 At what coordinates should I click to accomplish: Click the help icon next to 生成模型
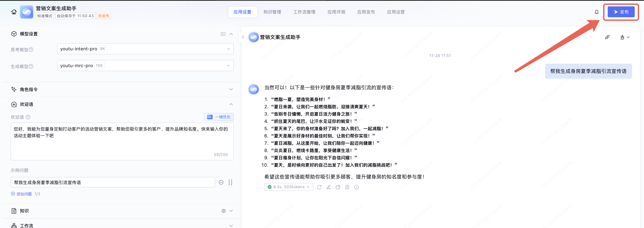(31, 66)
